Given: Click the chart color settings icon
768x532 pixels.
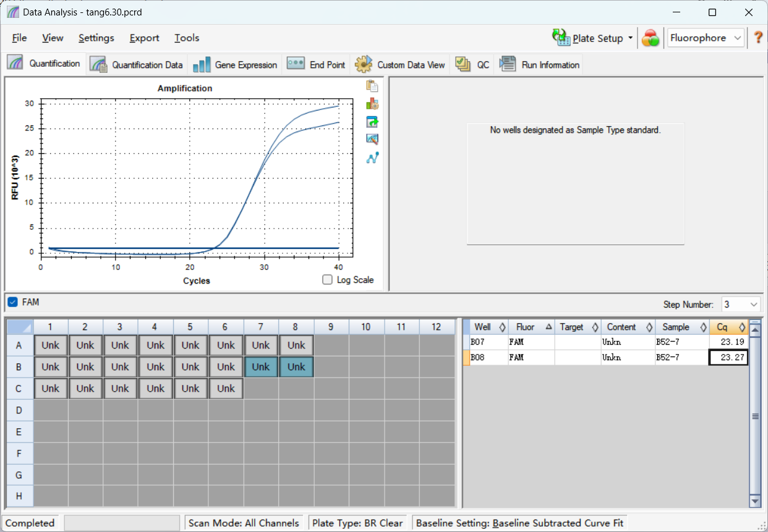Looking at the screenshot, I should point(372,104).
